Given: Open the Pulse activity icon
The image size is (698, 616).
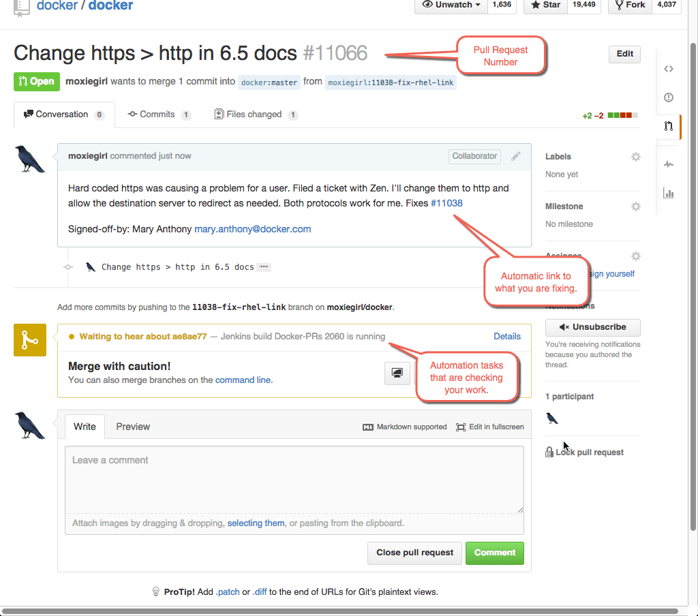Looking at the screenshot, I should [x=668, y=164].
